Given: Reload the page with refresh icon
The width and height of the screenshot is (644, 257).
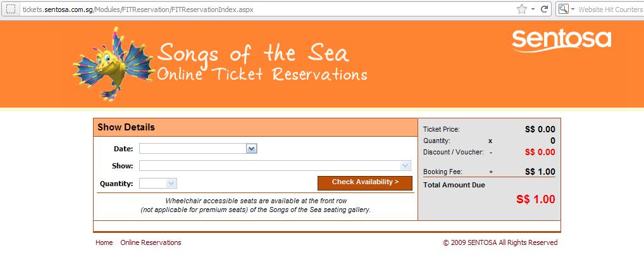Looking at the screenshot, I should point(545,9).
